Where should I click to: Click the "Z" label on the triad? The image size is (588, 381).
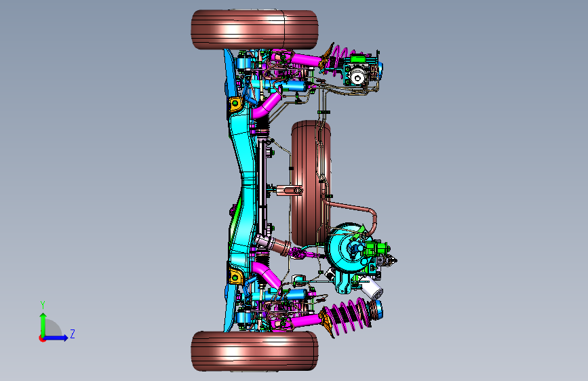point(73,334)
